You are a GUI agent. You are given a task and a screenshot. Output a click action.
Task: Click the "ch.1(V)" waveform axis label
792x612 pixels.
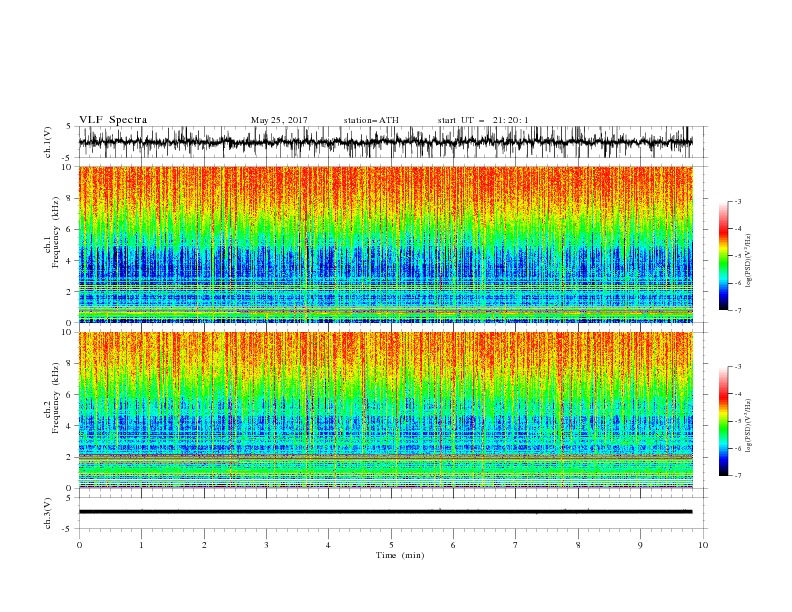point(48,142)
